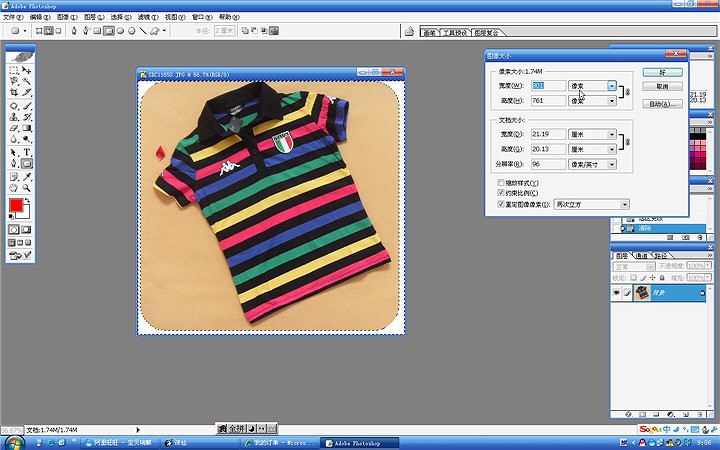Open the 分辨率 unit dropdown
Screen dimensions: 720x450
[x=611, y=164]
